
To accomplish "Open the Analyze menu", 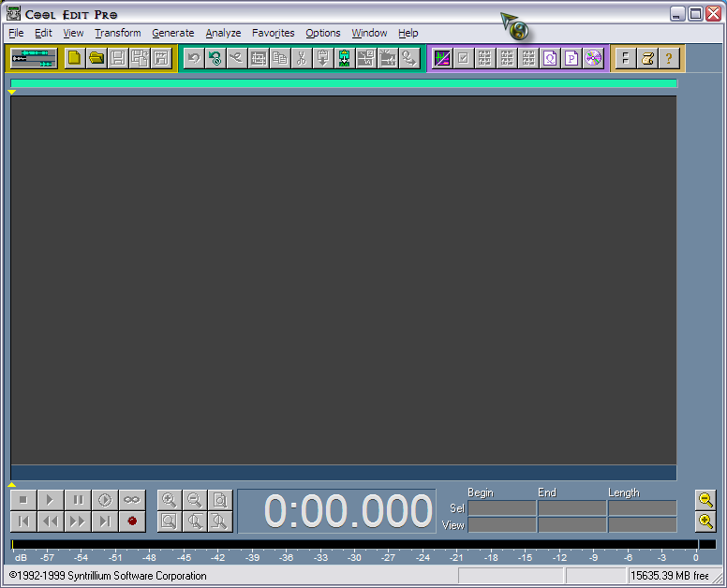I will [x=223, y=33].
